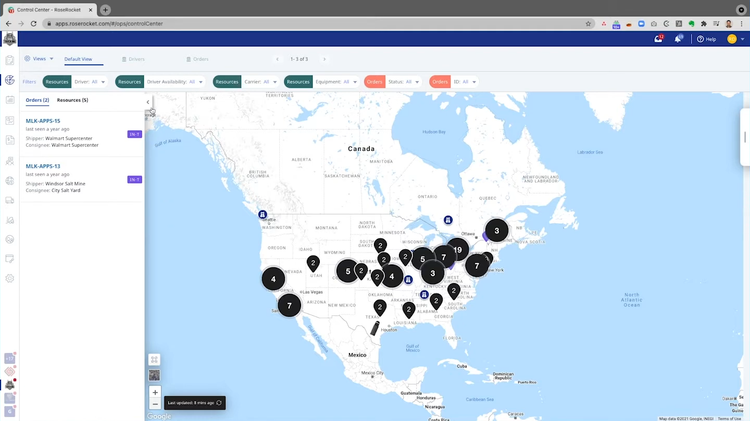Open the messages inbox icon
750x421 pixels.
[659, 38]
